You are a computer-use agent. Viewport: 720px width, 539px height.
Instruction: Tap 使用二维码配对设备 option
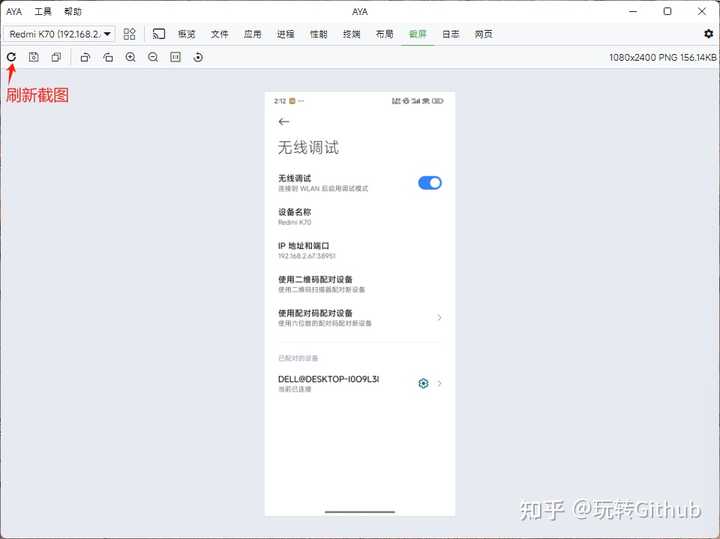[x=320, y=284]
